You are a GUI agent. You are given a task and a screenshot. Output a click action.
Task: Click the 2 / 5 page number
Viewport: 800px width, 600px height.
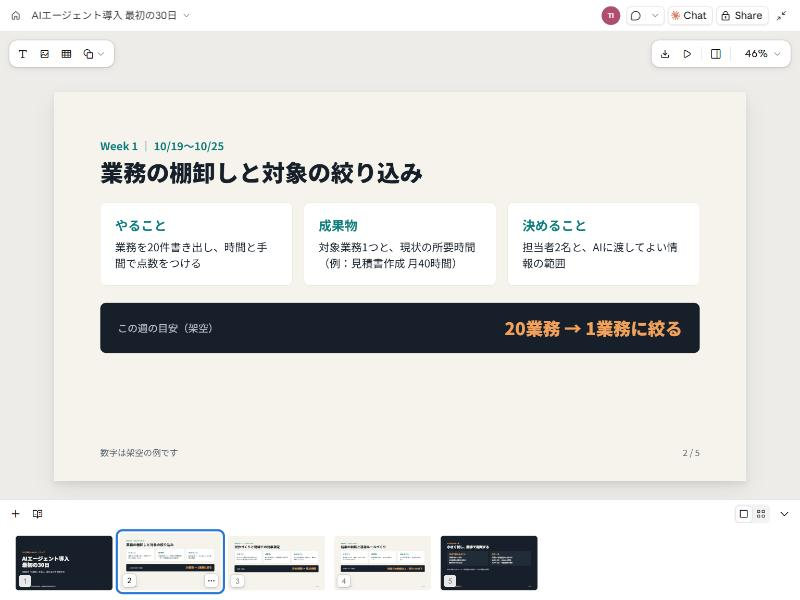click(x=691, y=453)
